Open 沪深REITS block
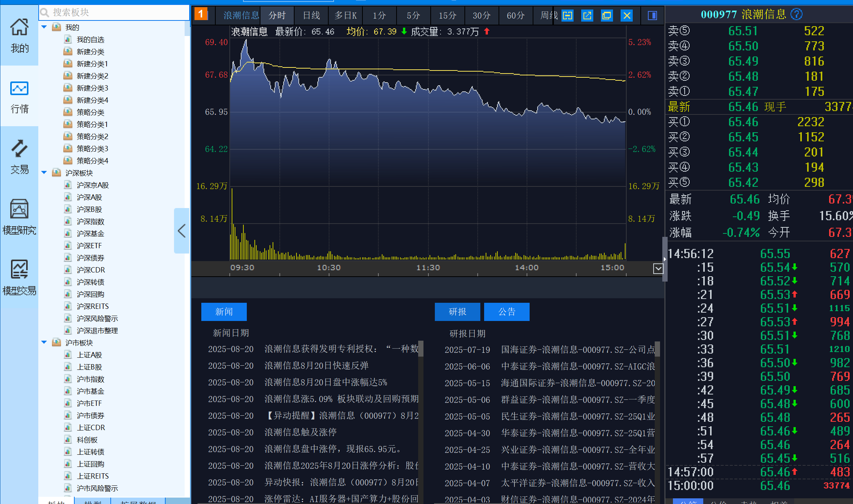This screenshot has height=504, width=853. tap(93, 306)
